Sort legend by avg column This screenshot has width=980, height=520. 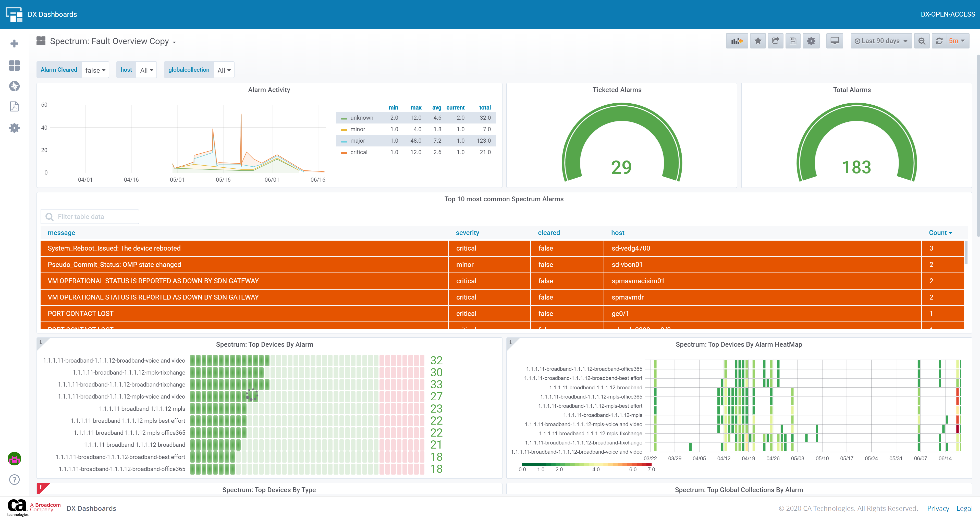click(x=437, y=108)
